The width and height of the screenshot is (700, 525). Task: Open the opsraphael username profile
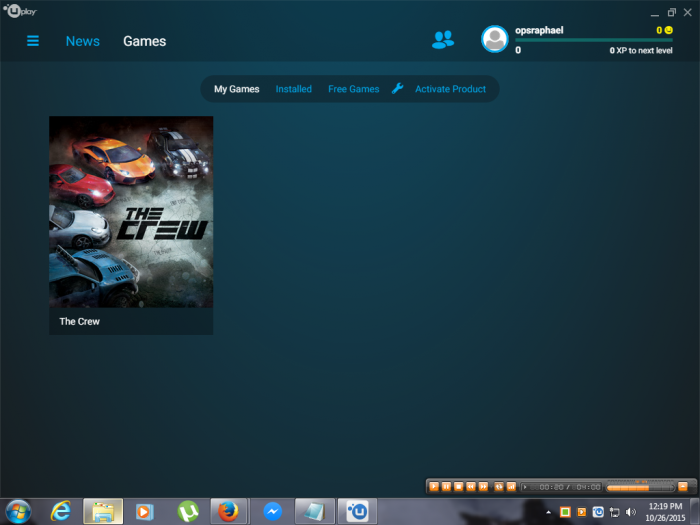[539, 30]
